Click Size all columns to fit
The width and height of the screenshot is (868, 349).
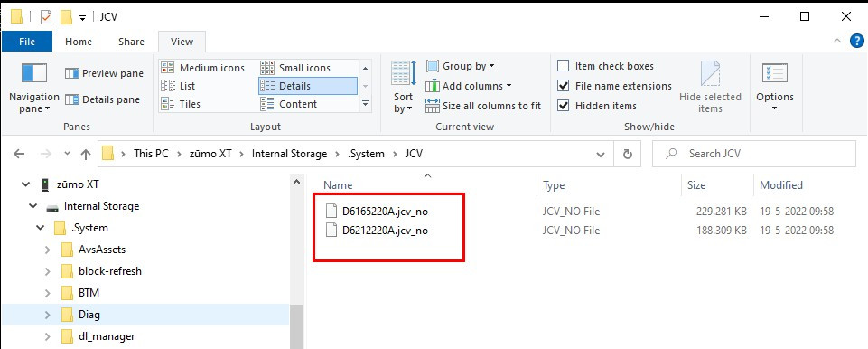pyautogui.click(x=483, y=106)
